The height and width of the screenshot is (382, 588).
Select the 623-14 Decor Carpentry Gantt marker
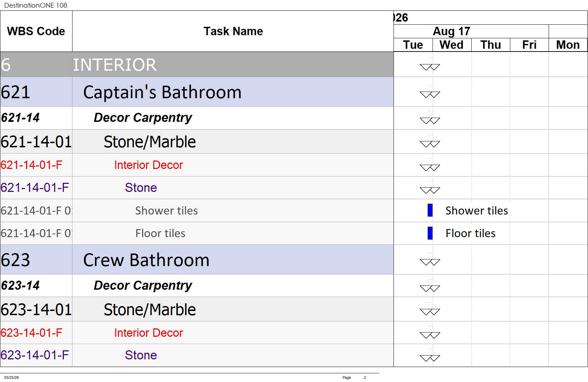(x=430, y=288)
